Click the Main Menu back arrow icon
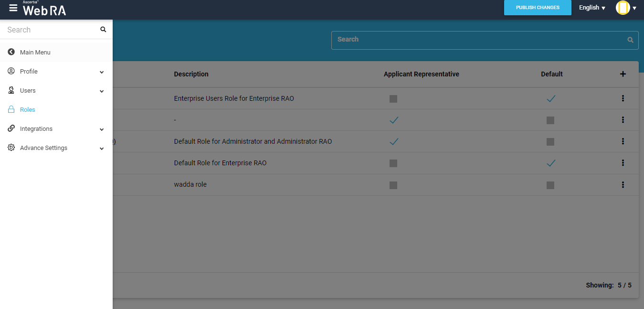Image resolution: width=644 pixels, height=309 pixels. point(11,52)
